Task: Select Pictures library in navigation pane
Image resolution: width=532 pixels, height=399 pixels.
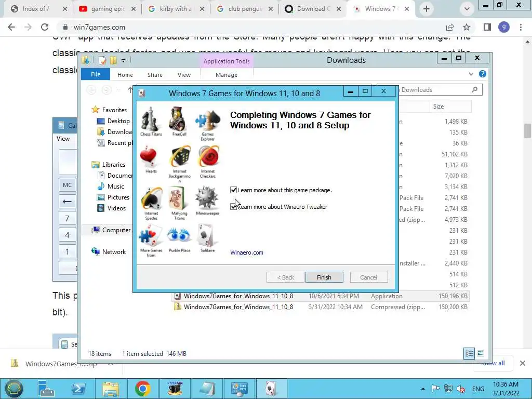Action: coord(113,197)
